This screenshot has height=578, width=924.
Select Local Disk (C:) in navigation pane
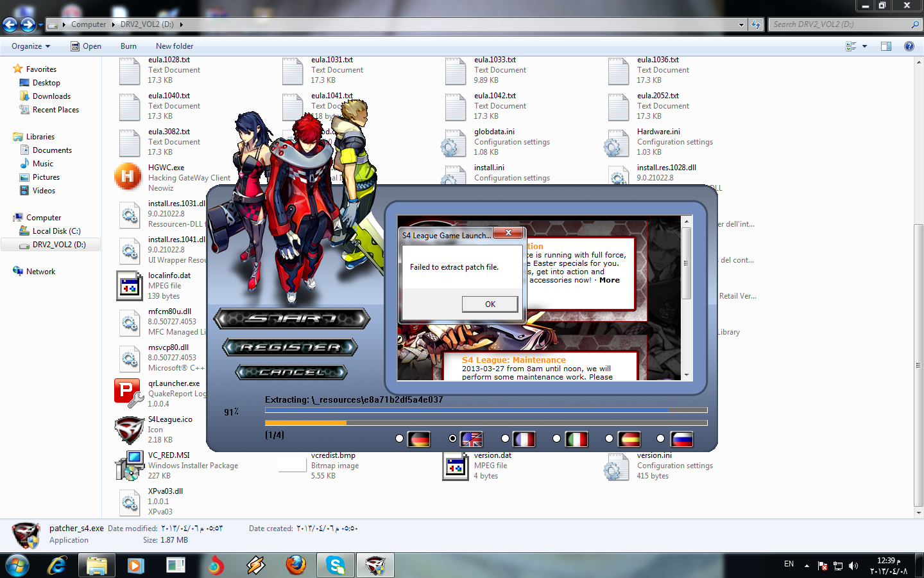56,231
